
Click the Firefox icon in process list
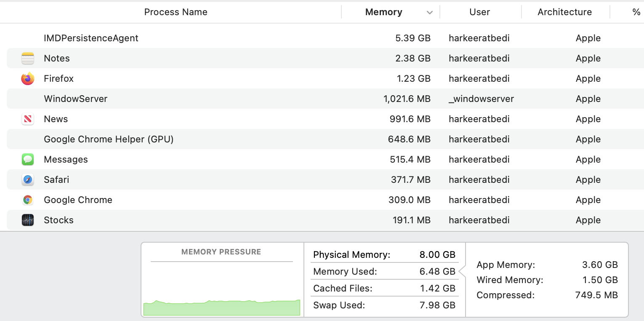28,79
